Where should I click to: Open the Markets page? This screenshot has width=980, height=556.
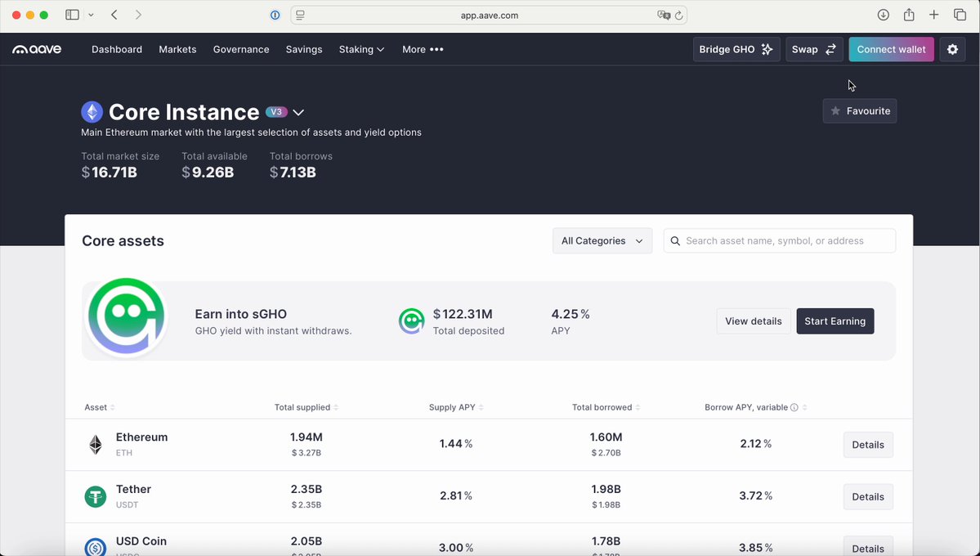click(177, 49)
